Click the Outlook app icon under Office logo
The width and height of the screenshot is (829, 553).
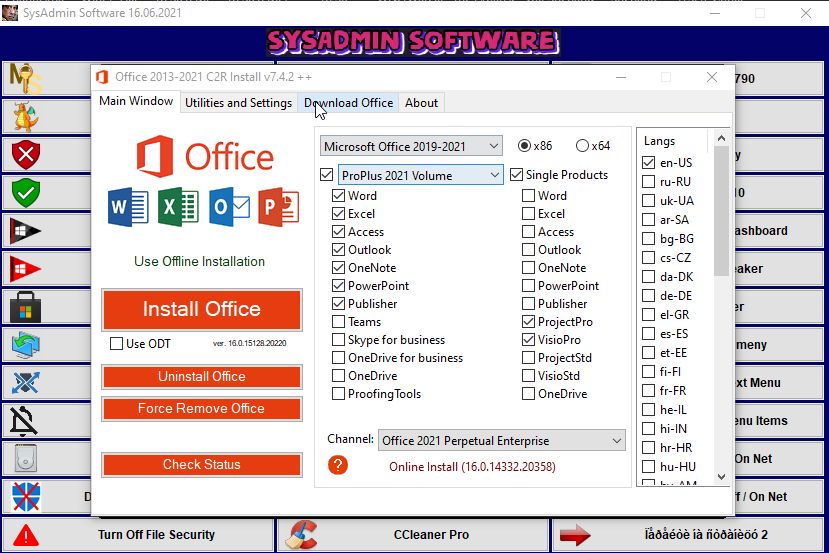229,207
